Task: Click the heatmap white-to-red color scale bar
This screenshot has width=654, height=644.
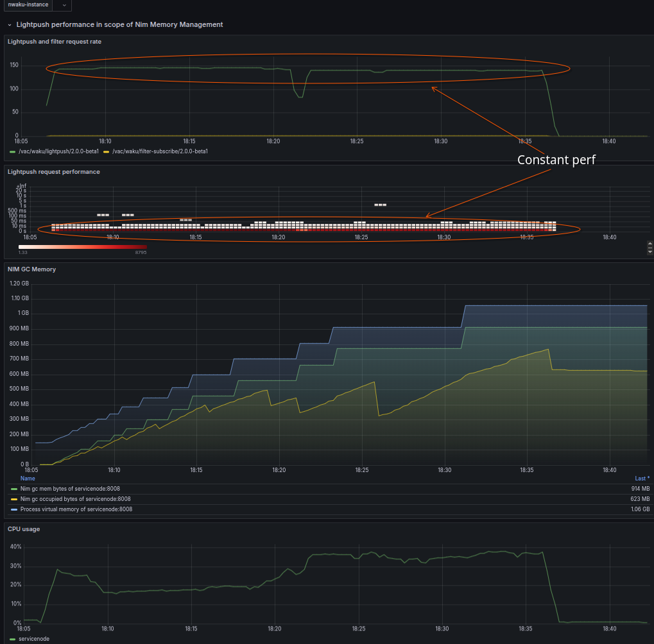Action: click(82, 246)
